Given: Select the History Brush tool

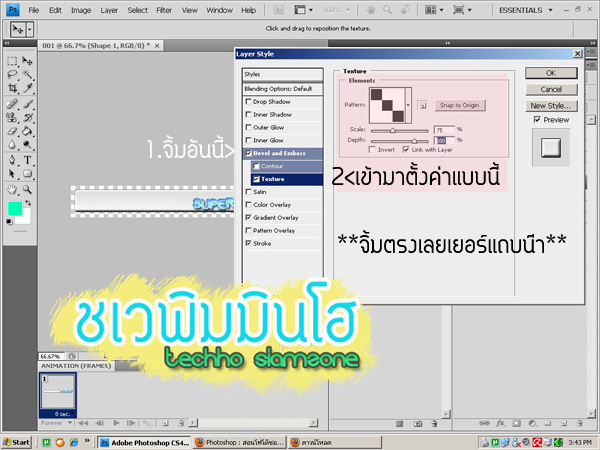Looking at the screenshot, I should click(27, 117).
